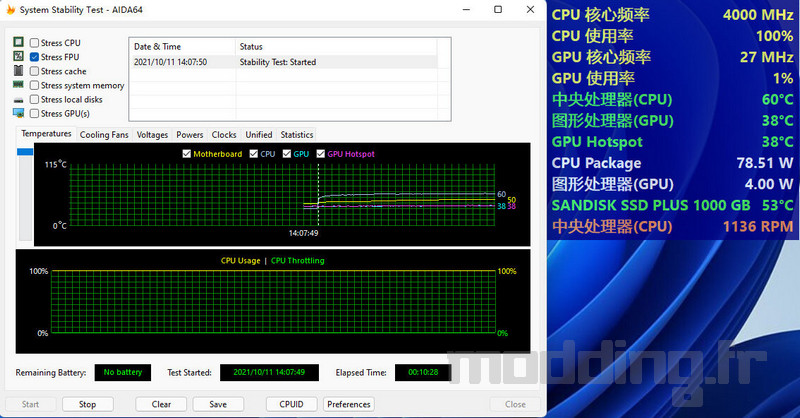Minimize the System Stability Test window
The width and height of the screenshot is (800, 418).
click(x=466, y=9)
